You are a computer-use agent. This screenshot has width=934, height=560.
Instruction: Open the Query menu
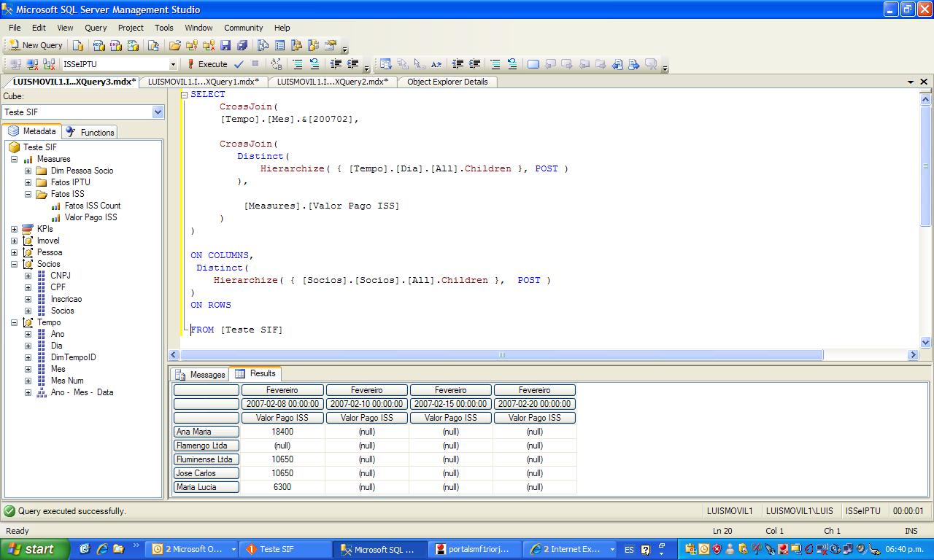[96, 28]
